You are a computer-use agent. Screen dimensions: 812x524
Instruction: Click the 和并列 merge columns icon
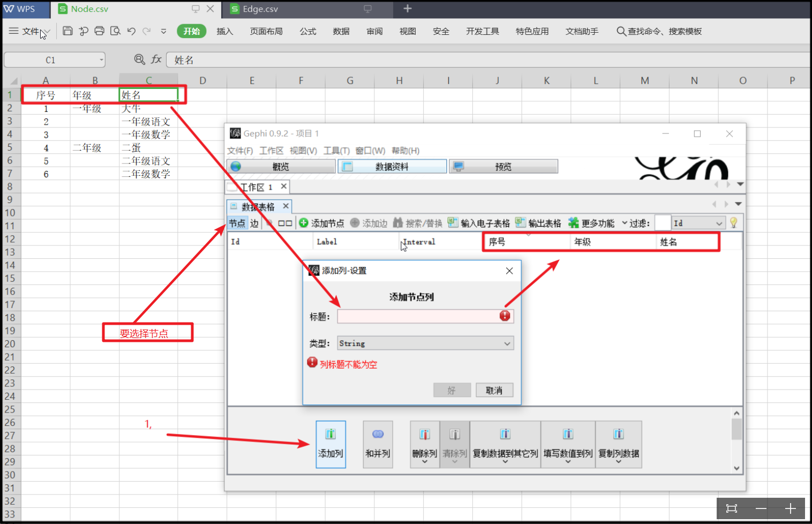(378, 444)
